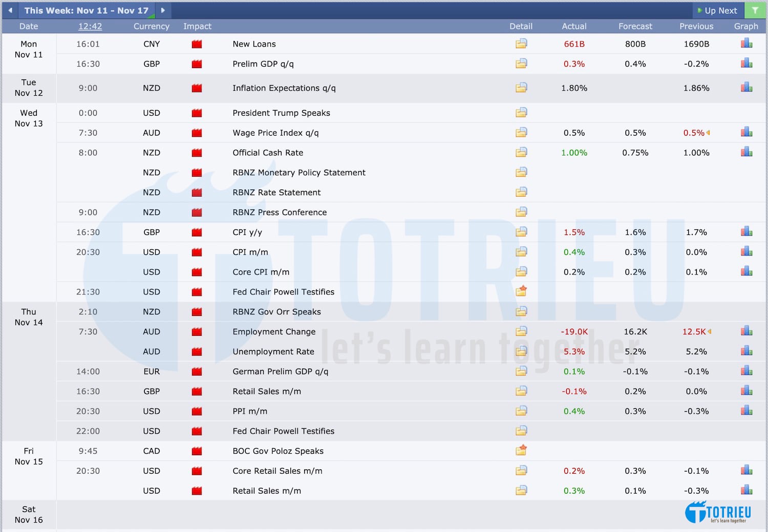Select the Prelim GDP q/q event

click(263, 64)
